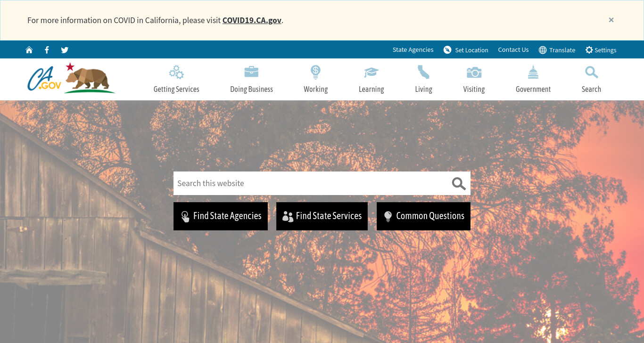The image size is (644, 343).
Task: Click the Working lightbulb dollar icon
Action: pyautogui.click(x=315, y=72)
